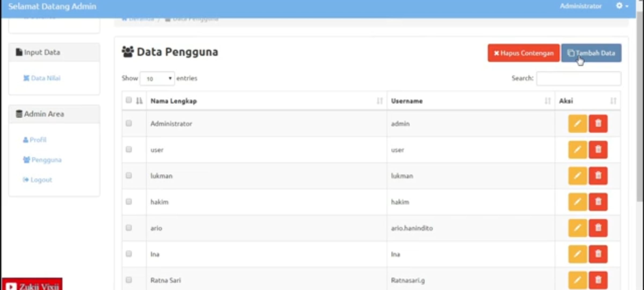Delete the ario user row
The image size is (644, 290).
pyautogui.click(x=598, y=228)
